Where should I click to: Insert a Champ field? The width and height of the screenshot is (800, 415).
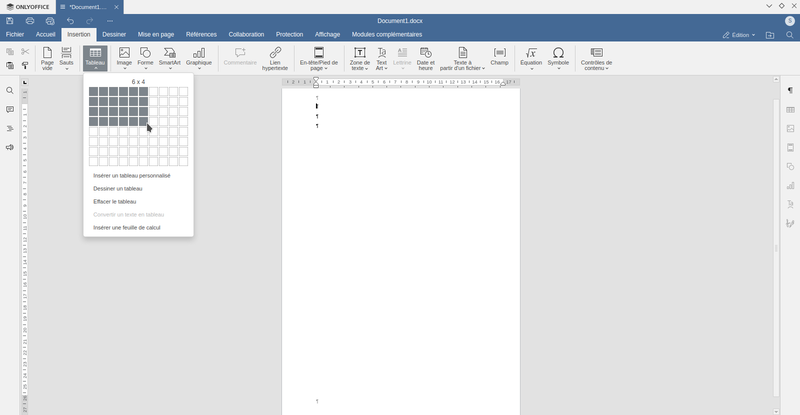point(499,57)
